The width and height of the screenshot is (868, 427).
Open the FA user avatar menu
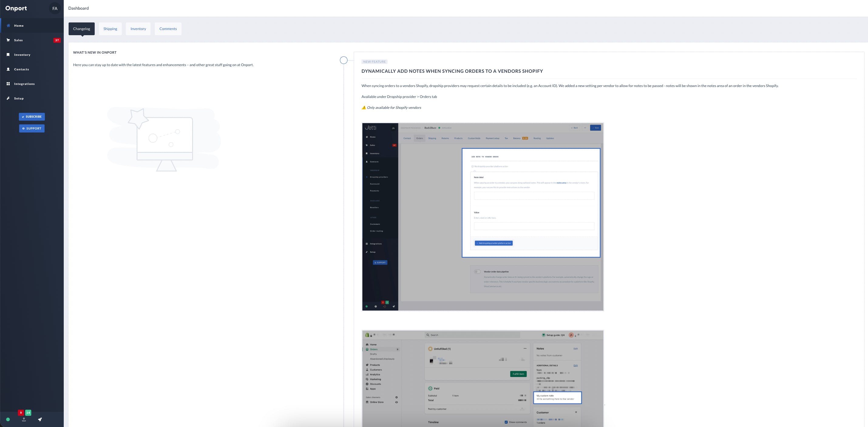tap(55, 8)
